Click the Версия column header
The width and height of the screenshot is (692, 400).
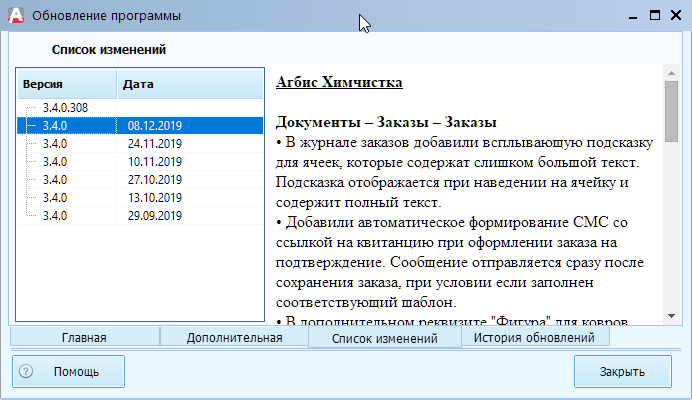(x=67, y=84)
